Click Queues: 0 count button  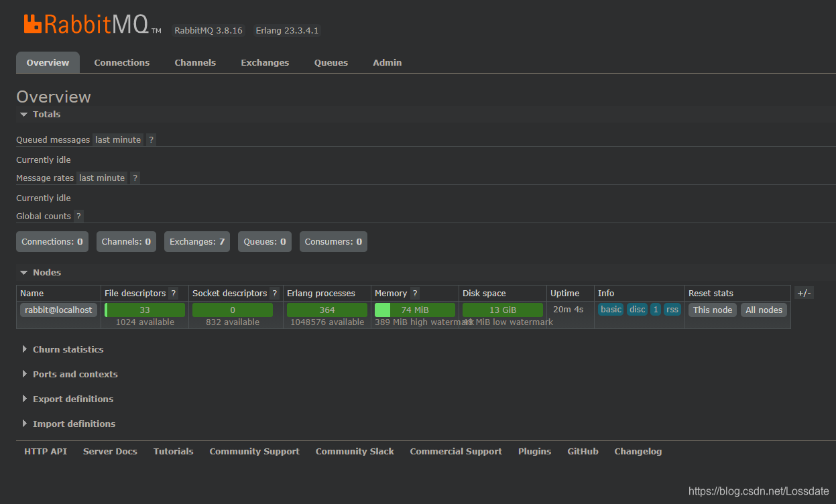(x=265, y=242)
